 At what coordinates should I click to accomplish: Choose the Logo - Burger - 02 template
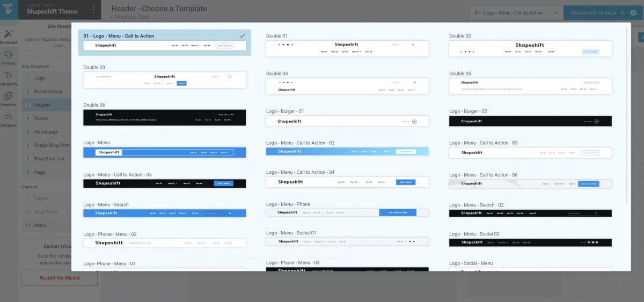[x=530, y=121]
